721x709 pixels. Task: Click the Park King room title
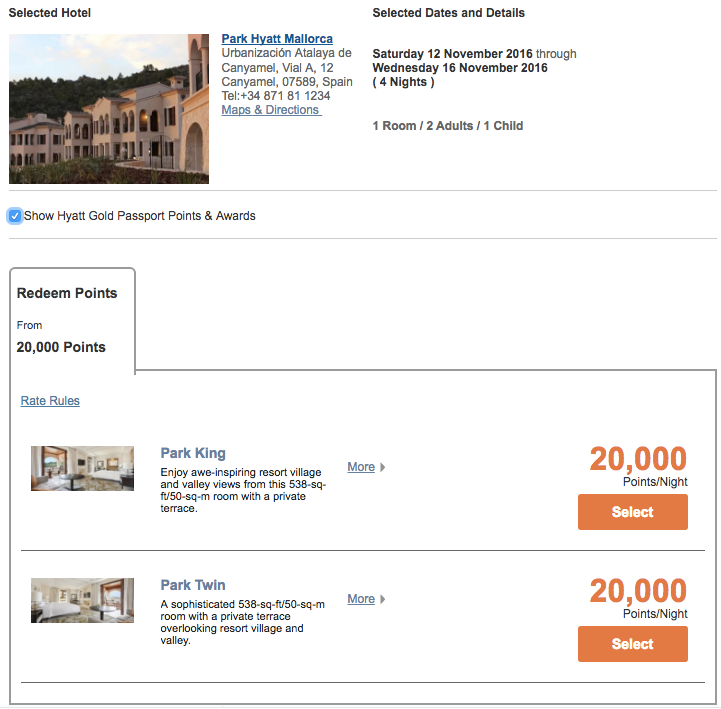click(193, 453)
